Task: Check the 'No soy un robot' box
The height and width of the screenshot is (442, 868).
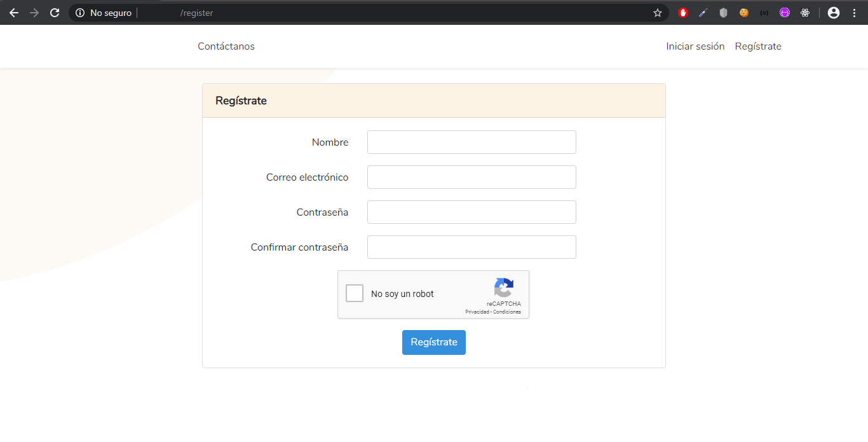Action: [355, 293]
